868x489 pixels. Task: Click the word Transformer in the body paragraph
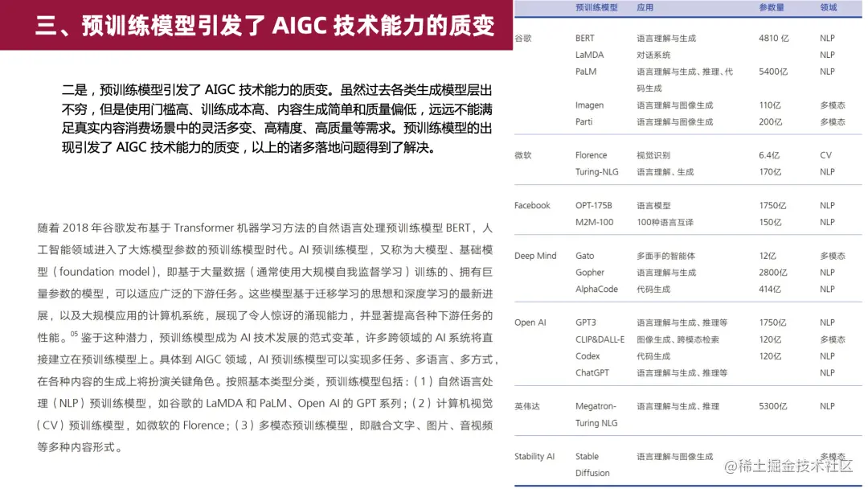203,228
